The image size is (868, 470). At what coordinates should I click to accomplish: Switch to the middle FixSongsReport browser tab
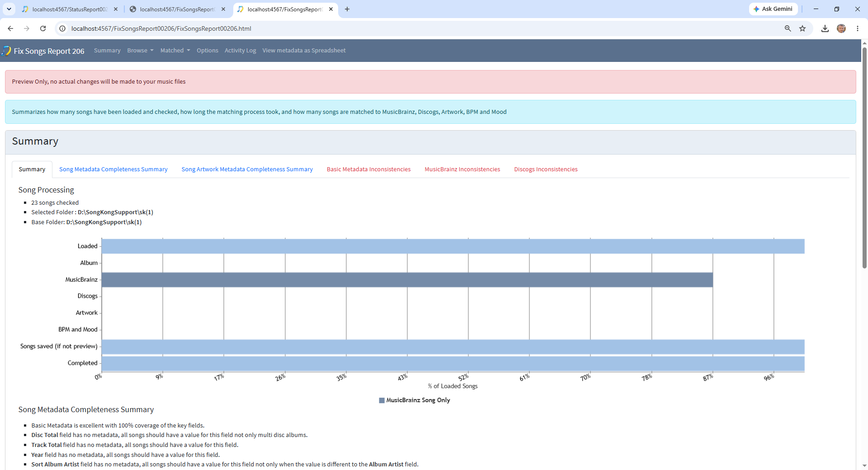tap(177, 9)
